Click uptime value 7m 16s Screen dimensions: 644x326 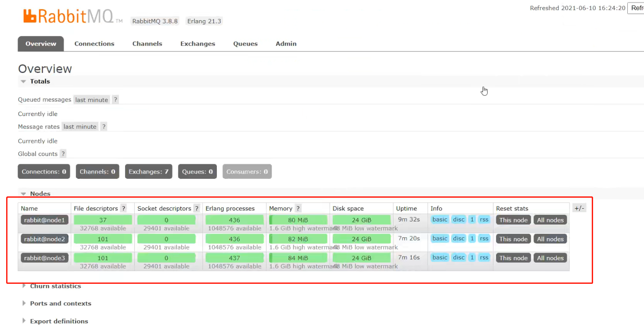(x=409, y=257)
